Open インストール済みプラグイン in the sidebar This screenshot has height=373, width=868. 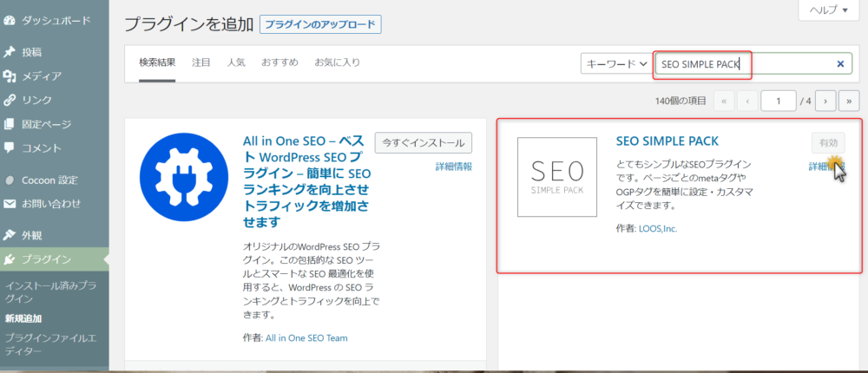[x=49, y=291]
